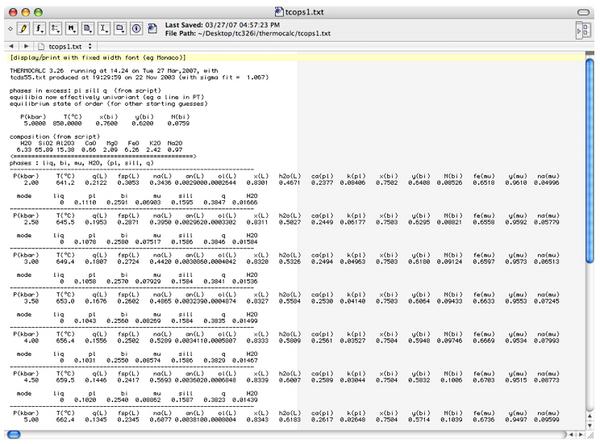Viewport: 600px width, 444px height.
Task: Click the 'composition (from script)' line
Action: pos(55,136)
